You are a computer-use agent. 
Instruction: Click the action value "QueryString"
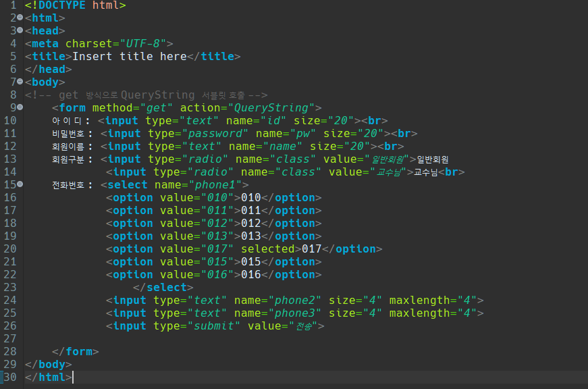coord(271,107)
